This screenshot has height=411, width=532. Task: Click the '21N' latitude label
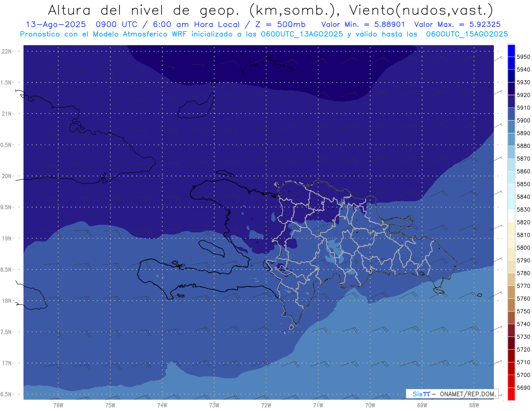(x=7, y=114)
